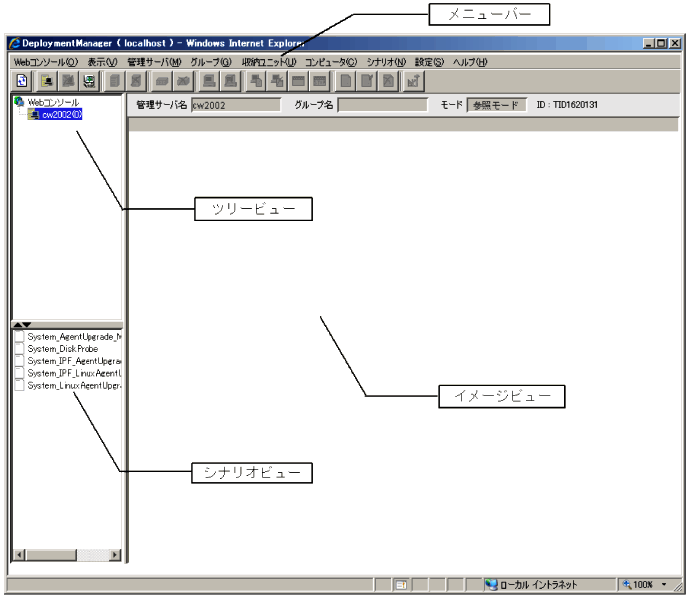This screenshot has width=688, height=597.
Task: Select the Webコンソール root tree node
Action: coord(53,102)
